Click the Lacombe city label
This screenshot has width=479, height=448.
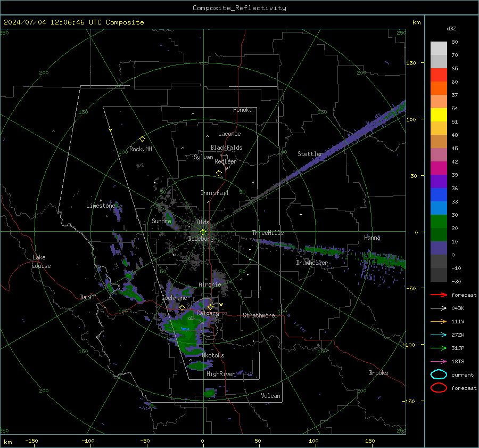(229, 134)
